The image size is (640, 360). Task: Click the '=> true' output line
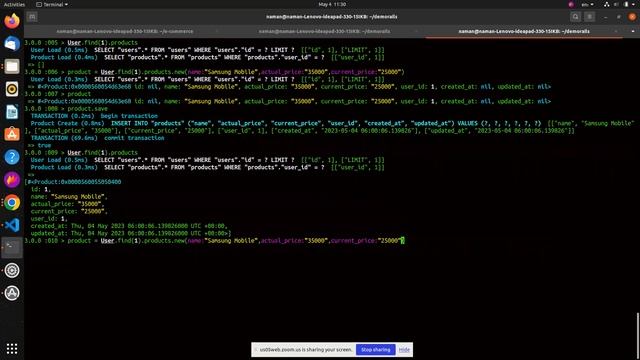point(39,145)
